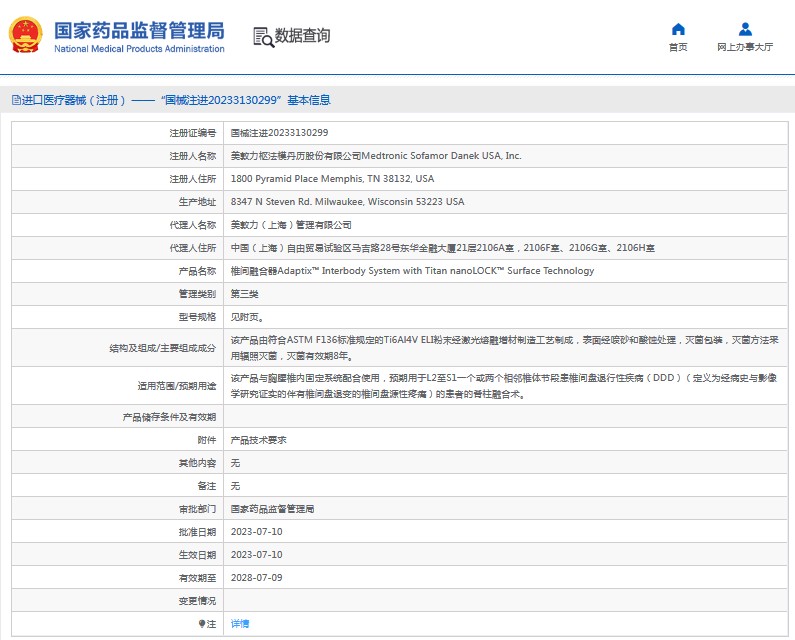
Task: Click the 适用范围/预期用途 label
Action: [176, 386]
